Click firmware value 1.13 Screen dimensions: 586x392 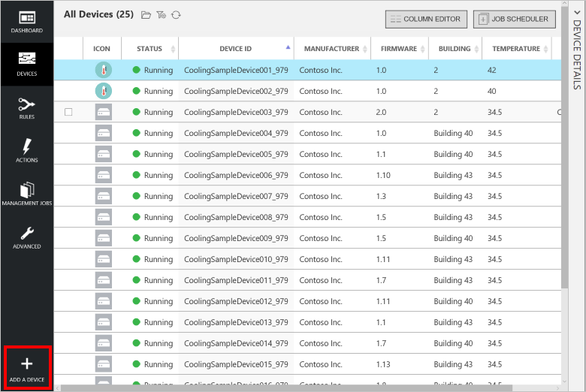[383, 364]
